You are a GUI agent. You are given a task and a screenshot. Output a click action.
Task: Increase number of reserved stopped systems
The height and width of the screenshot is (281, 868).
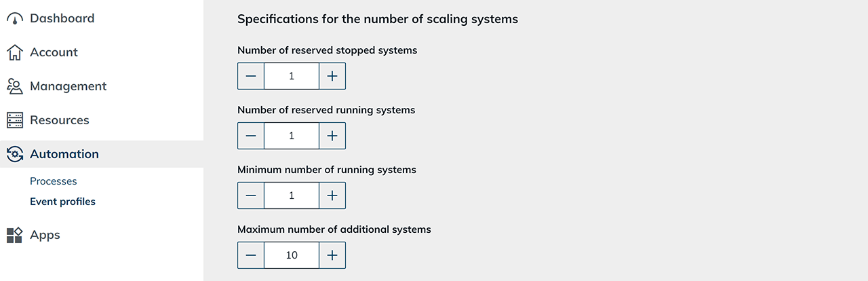[x=332, y=76]
